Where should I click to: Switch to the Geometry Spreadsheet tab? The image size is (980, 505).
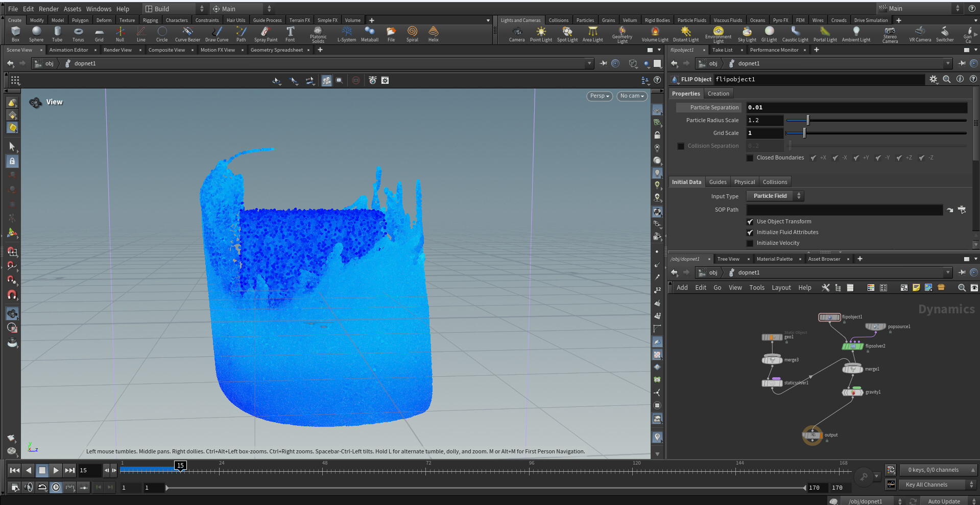click(x=276, y=50)
